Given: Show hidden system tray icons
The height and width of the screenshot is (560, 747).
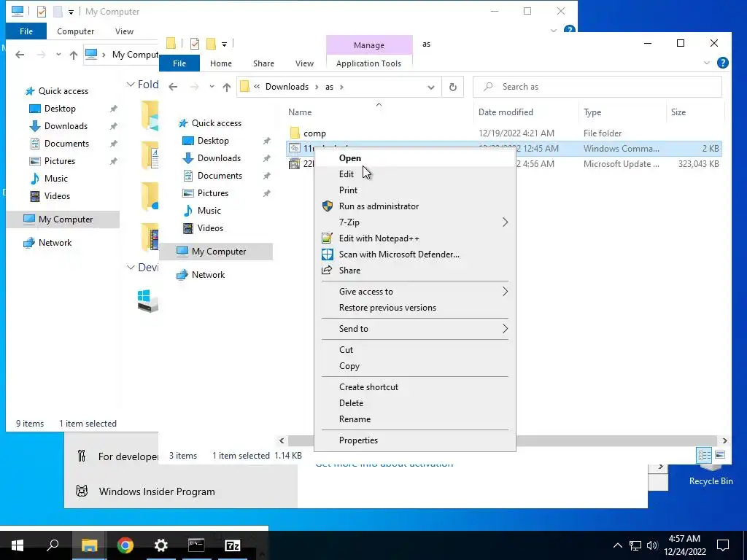Looking at the screenshot, I should click(x=617, y=545).
